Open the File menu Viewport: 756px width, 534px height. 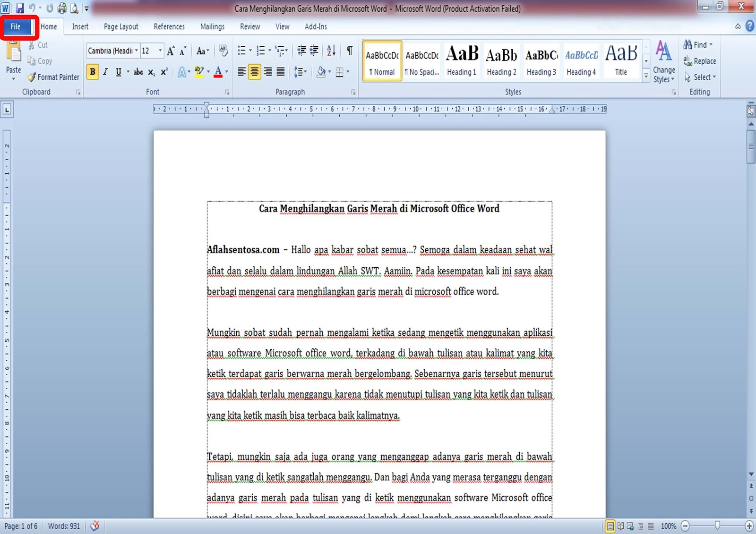[17, 26]
